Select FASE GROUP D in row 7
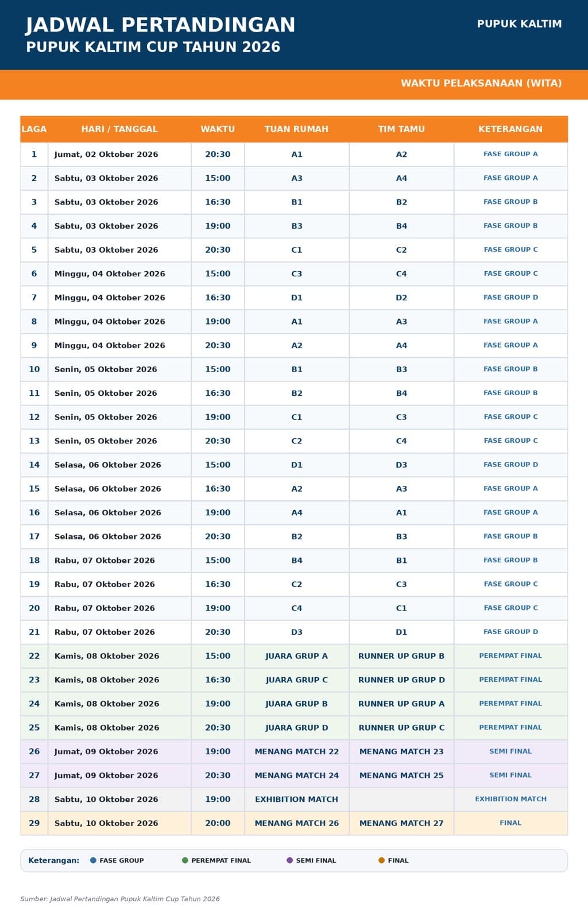Viewport: 588px width, 919px height. tap(510, 298)
